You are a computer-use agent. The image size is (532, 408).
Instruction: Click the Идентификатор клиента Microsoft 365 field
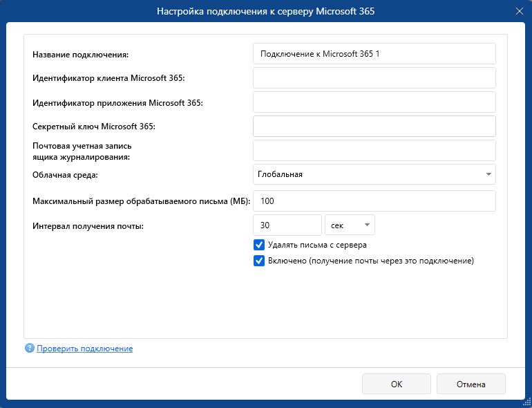(374, 77)
